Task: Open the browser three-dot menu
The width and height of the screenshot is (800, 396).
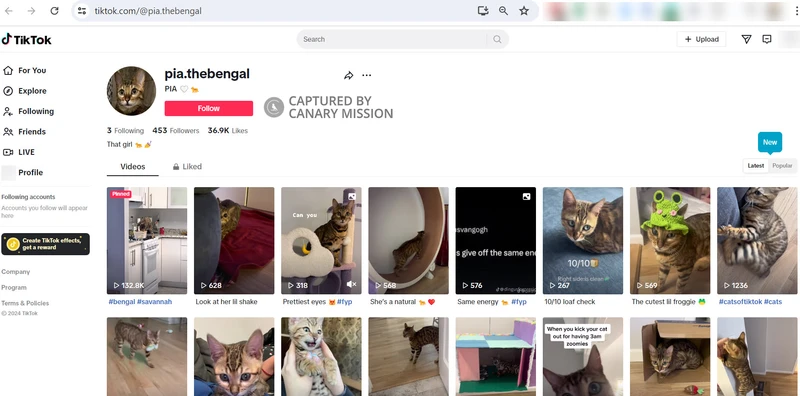Action: pyautogui.click(x=796, y=11)
